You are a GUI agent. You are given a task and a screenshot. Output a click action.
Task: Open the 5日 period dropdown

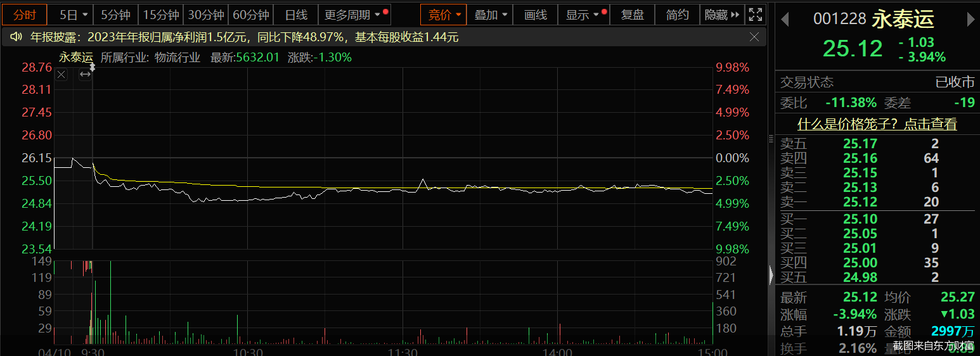click(73, 15)
